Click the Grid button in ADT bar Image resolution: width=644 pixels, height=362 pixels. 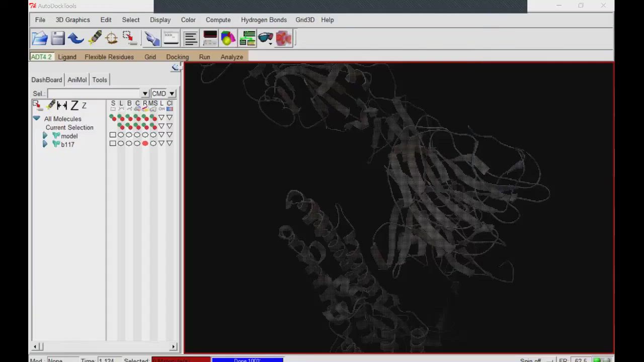coord(150,57)
